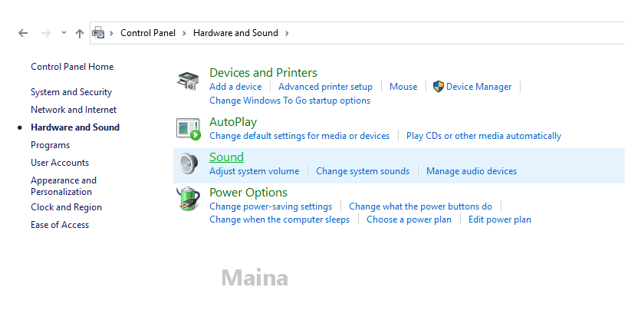
Task: Open Devices and Printers heading
Action: [x=263, y=73]
